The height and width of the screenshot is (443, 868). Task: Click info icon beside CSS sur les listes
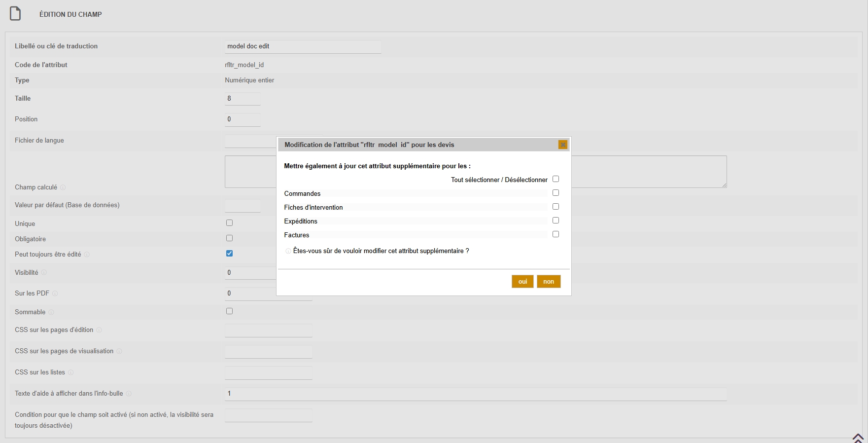[70, 372]
